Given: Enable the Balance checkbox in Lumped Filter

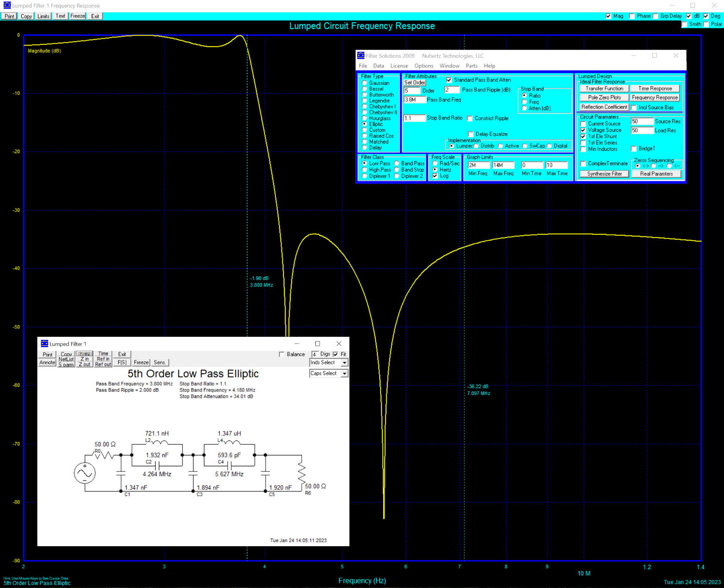Looking at the screenshot, I should point(282,354).
